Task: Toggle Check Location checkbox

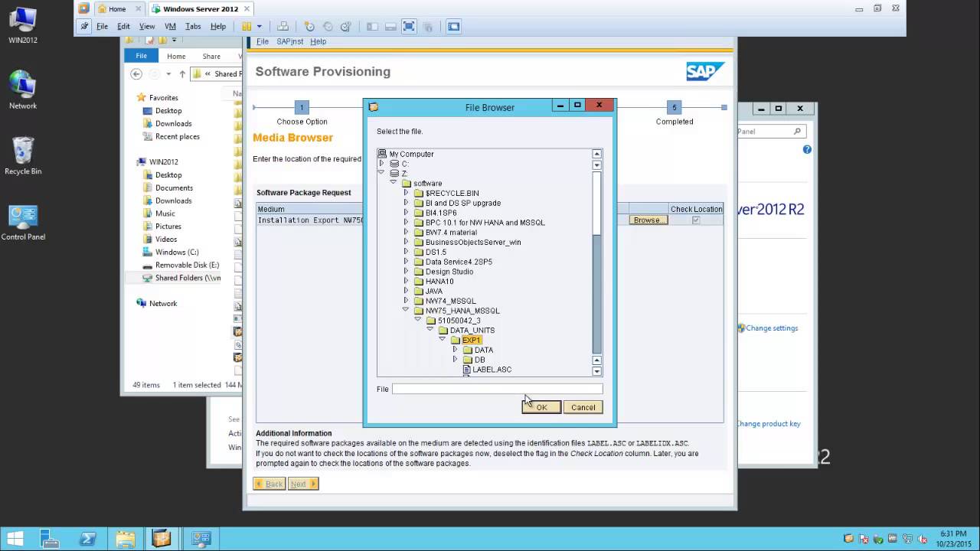Action: (x=696, y=220)
